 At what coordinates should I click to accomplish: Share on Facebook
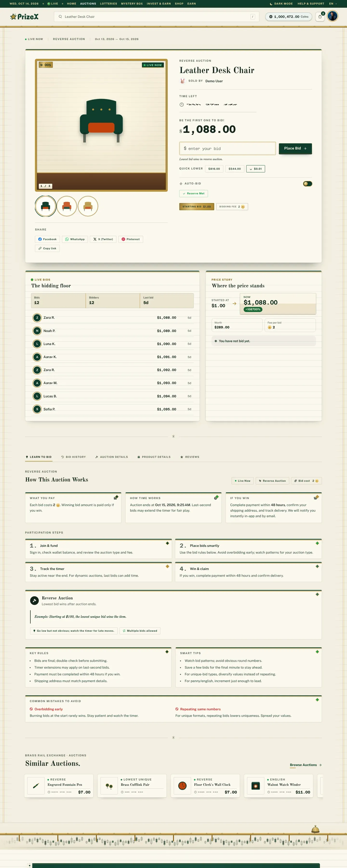pyautogui.click(x=47, y=239)
